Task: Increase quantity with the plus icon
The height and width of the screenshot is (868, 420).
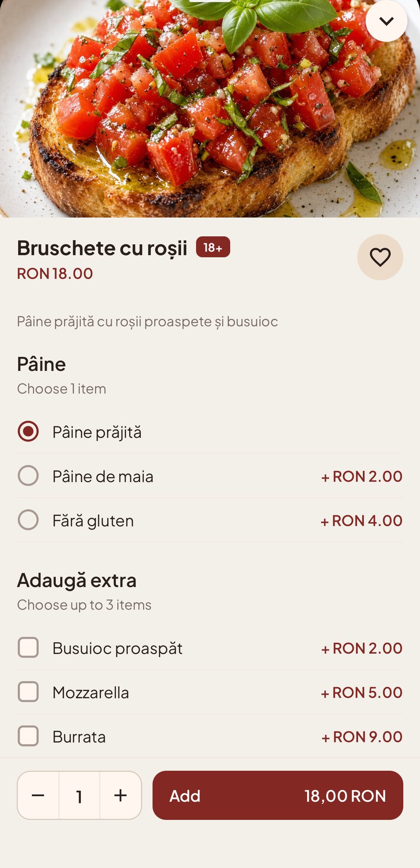Action: (120, 795)
